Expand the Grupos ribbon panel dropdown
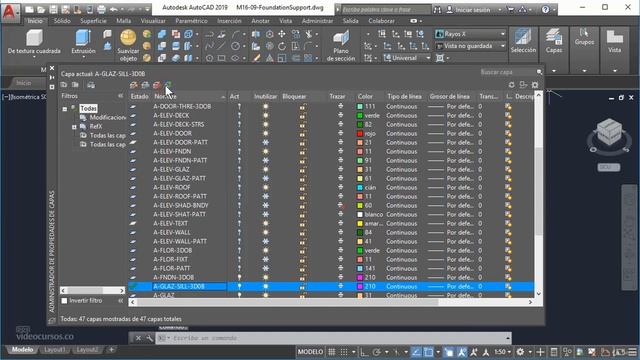The image size is (640, 360). tap(584, 71)
